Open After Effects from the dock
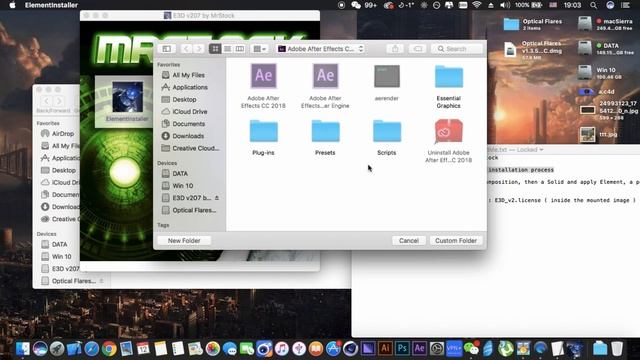The height and width of the screenshot is (360, 640). point(419,349)
